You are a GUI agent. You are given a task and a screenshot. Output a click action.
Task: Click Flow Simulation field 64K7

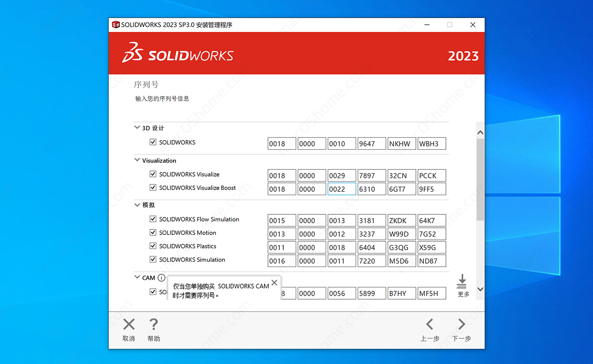click(432, 220)
